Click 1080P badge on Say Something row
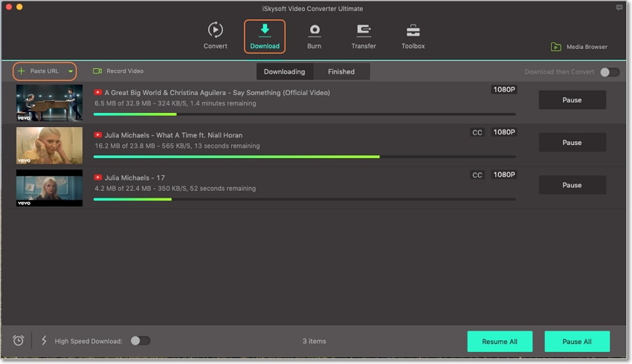This screenshot has width=632, height=364. pyautogui.click(x=504, y=89)
